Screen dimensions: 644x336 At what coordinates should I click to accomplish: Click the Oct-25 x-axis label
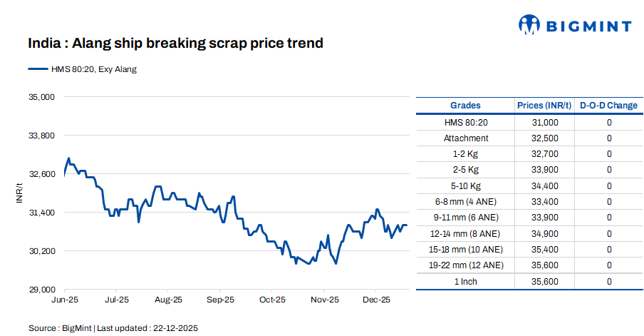[272, 300]
